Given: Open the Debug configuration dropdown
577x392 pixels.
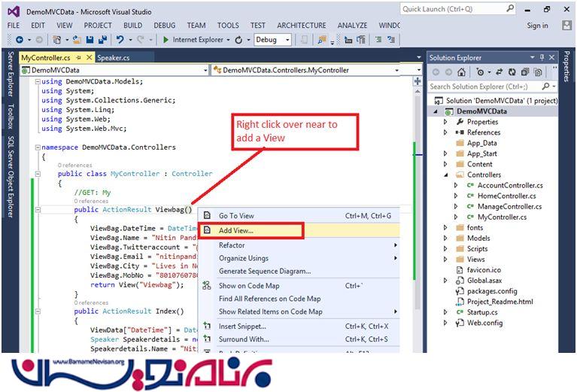Looking at the screenshot, I should [x=287, y=40].
